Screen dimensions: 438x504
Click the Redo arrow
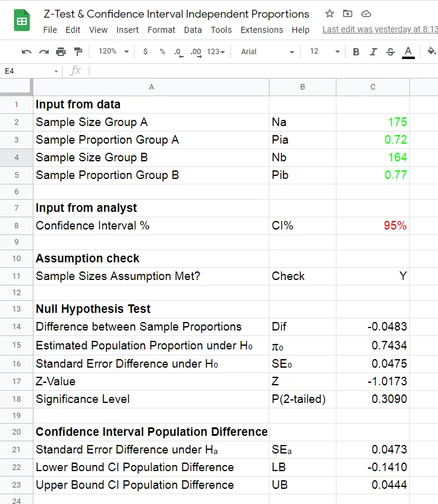coord(44,51)
